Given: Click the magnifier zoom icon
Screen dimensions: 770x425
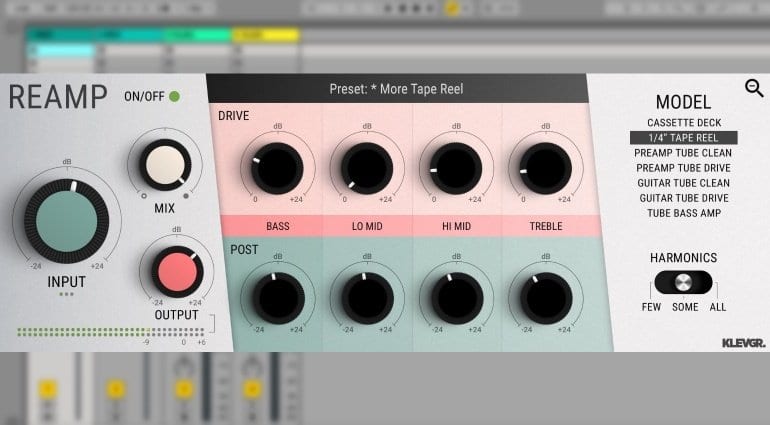Looking at the screenshot, I should coord(754,88).
